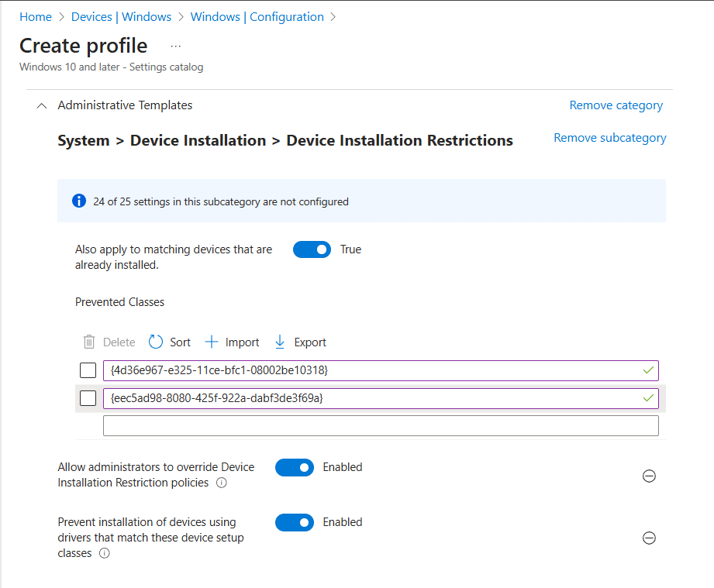Click Remove category link
Screen dimensions: 714x588
(616, 105)
